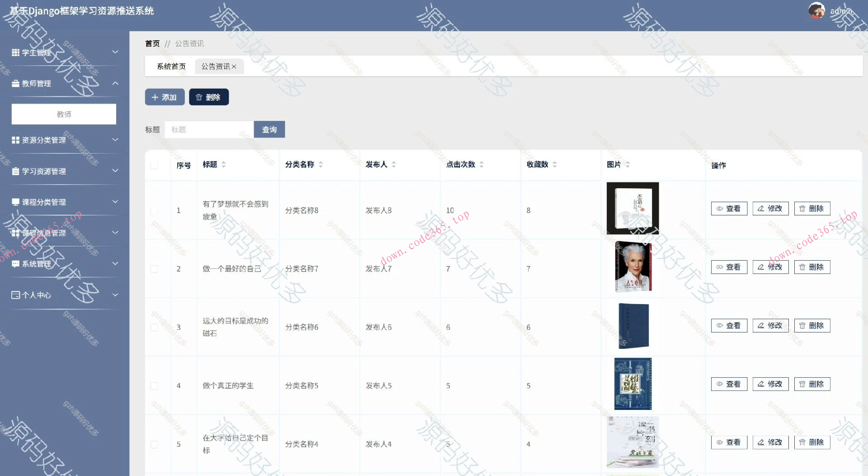Switch to the 系统首页 tab
This screenshot has width=868, height=476.
pos(170,66)
